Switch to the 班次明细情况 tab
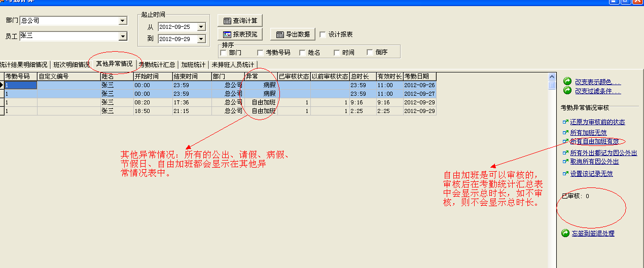The height and width of the screenshot is (268, 644). pyautogui.click(x=71, y=64)
